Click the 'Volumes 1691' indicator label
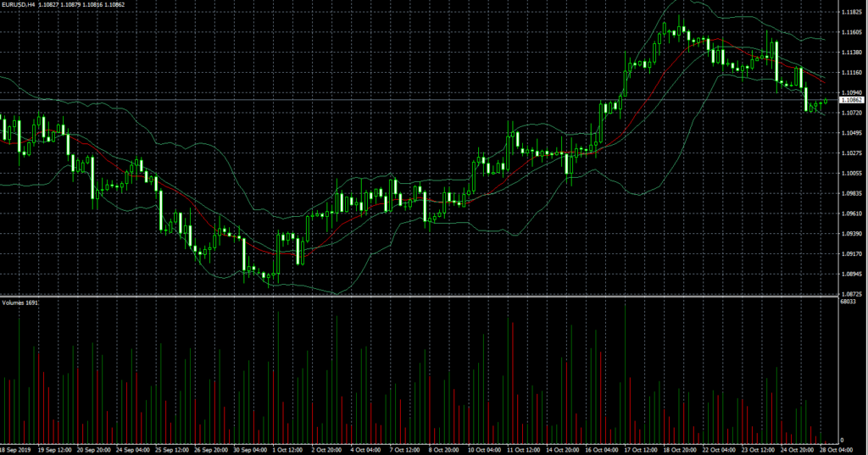 point(20,302)
